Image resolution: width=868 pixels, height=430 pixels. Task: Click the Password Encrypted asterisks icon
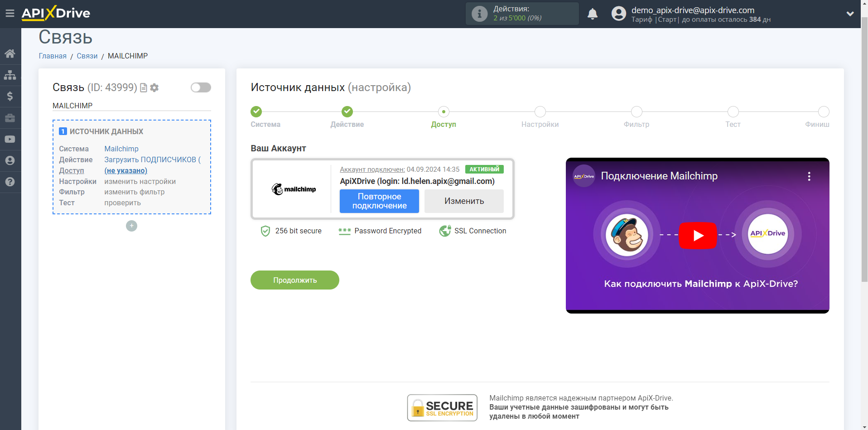click(344, 231)
